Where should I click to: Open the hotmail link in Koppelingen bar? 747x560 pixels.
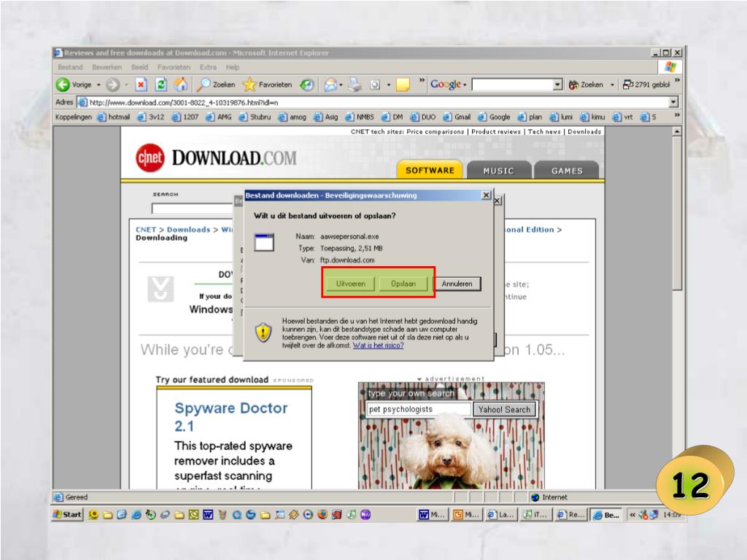coord(113,117)
